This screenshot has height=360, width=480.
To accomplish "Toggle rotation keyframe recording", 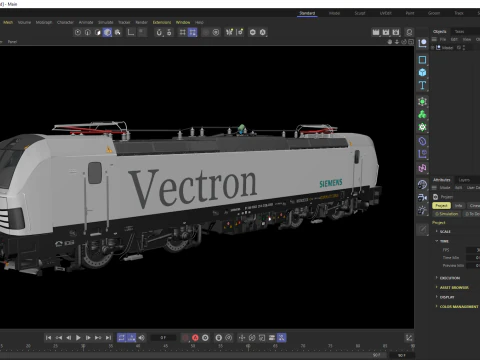I will (252, 338).
